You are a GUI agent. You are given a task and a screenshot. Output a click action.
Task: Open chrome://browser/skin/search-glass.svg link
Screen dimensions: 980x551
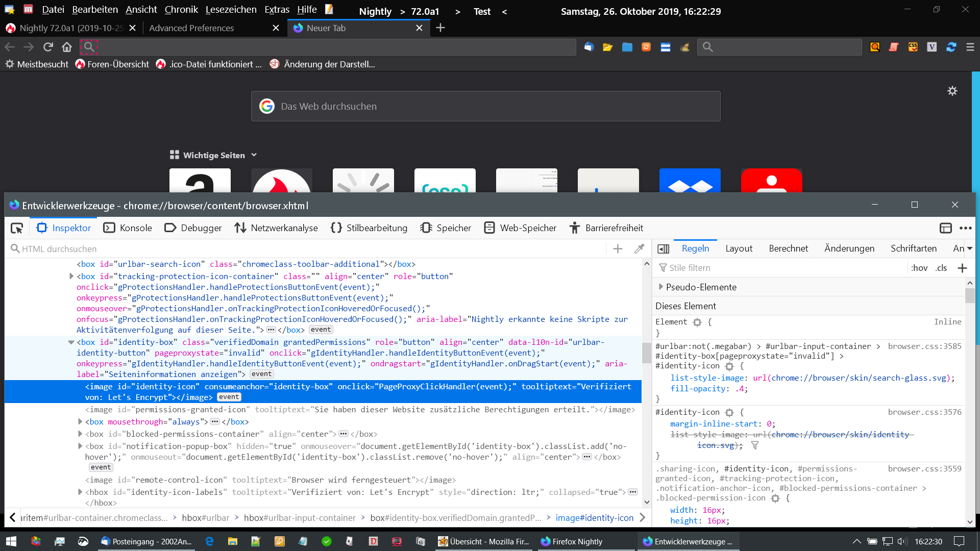859,378
